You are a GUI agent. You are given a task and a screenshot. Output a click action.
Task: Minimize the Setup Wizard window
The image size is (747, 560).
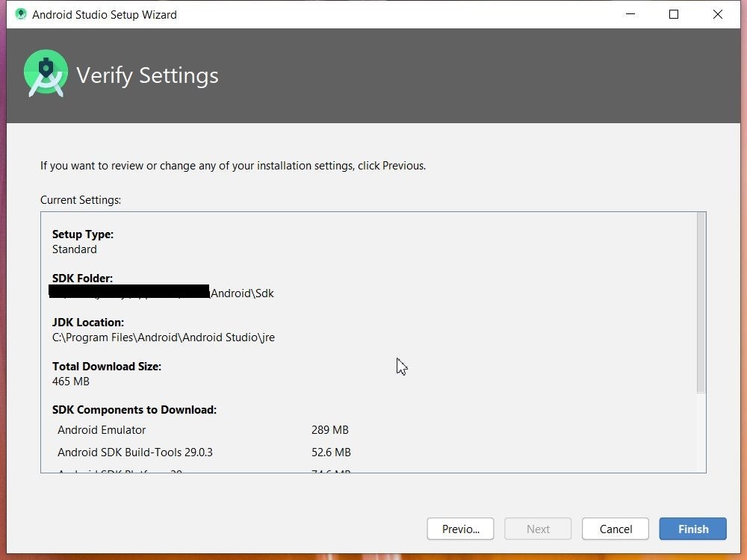(630, 14)
